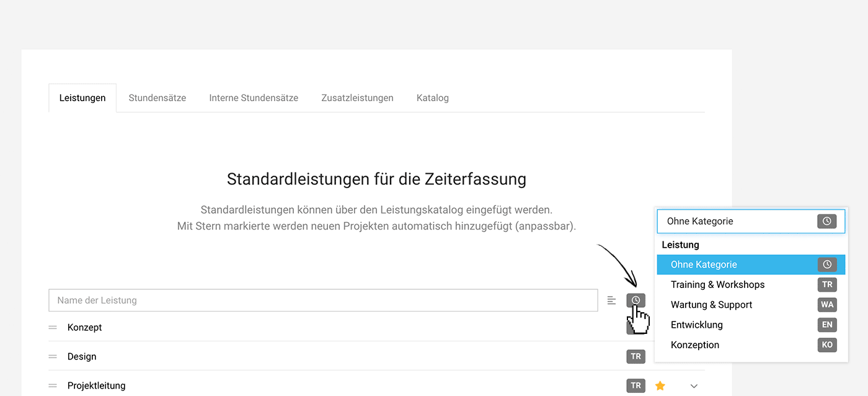Click the drag handle next to Konzept
This screenshot has height=396, width=868.
coord(53,327)
